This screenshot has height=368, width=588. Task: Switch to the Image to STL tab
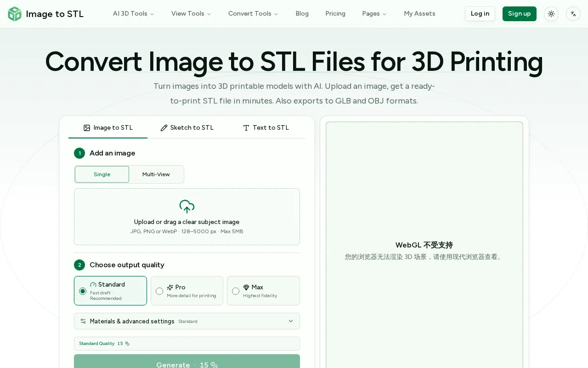click(108, 128)
